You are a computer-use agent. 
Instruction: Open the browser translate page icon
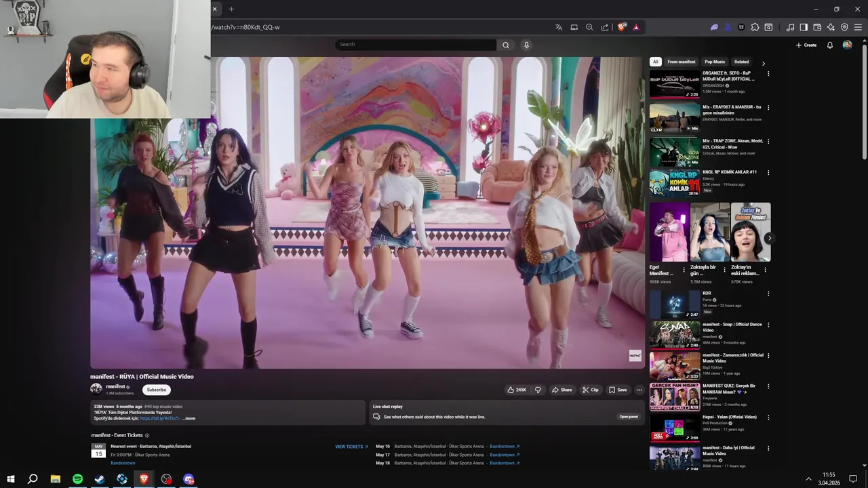[x=559, y=27]
